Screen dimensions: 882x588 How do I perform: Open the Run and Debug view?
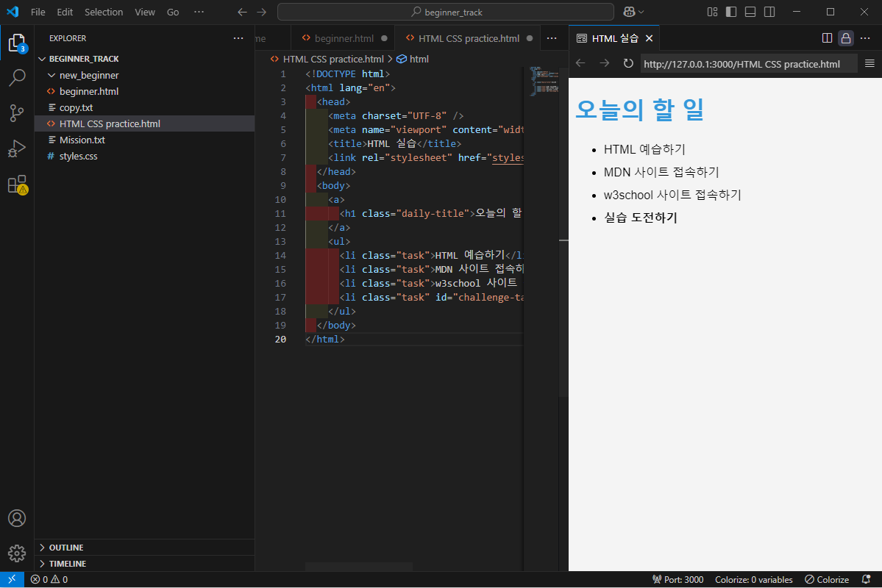(17, 148)
